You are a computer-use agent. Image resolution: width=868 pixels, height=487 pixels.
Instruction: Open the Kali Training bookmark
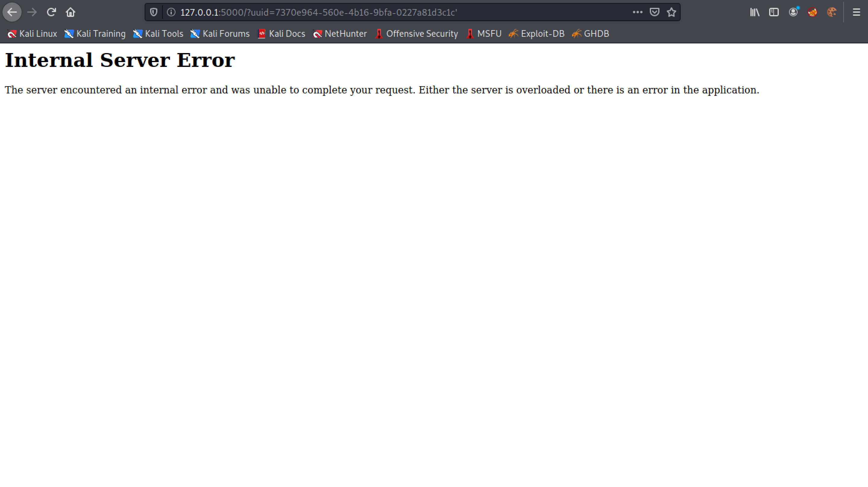pyautogui.click(x=95, y=34)
